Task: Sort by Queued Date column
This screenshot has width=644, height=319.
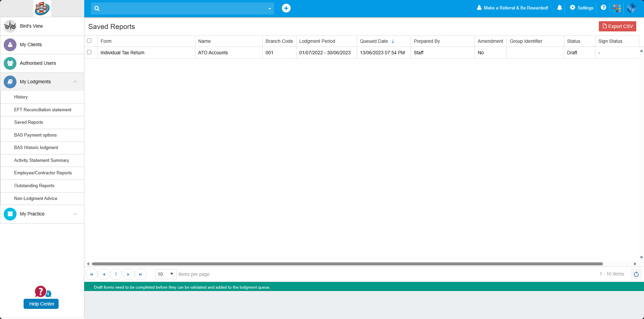Action: tap(374, 41)
